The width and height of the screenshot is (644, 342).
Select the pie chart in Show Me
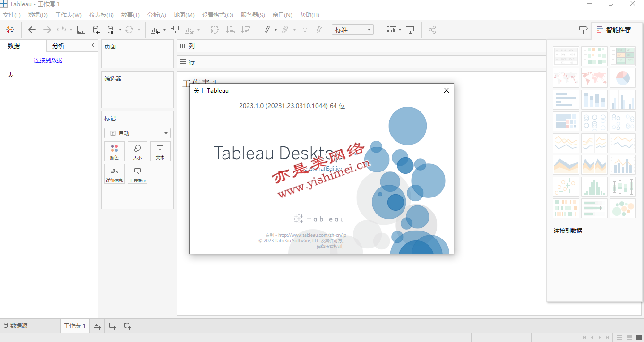click(622, 78)
